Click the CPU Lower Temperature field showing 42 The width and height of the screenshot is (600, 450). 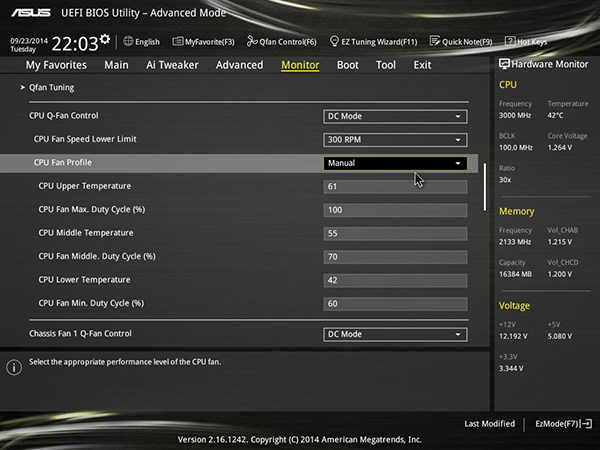click(395, 280)
